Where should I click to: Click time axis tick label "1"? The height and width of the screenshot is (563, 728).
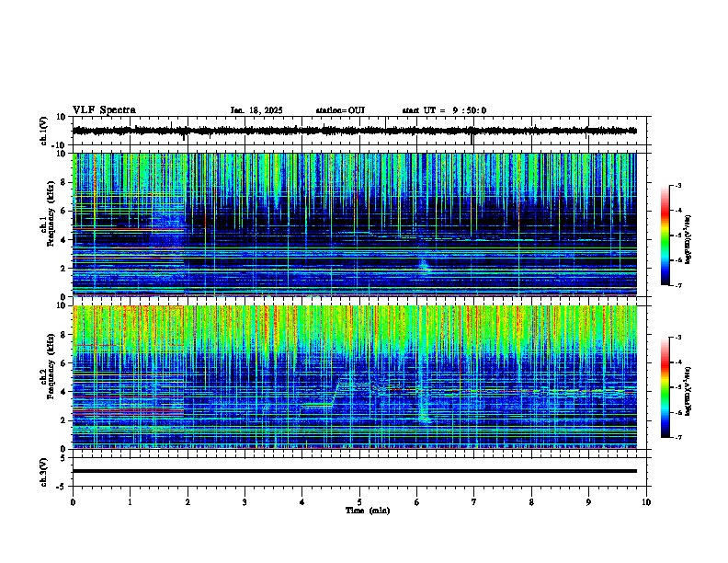[130, 502]
